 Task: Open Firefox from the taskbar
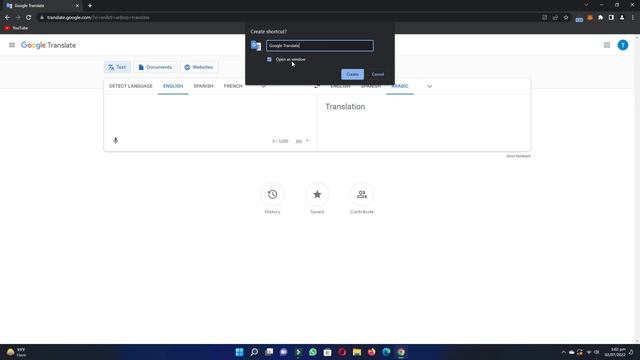pyautogui.click(x=371, y=352)
